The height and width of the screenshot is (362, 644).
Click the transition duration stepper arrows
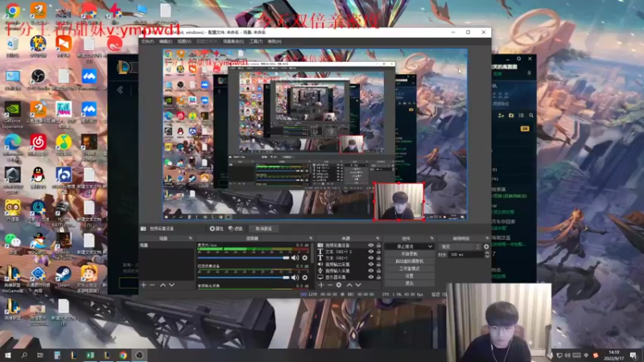[x=487, y=255]
